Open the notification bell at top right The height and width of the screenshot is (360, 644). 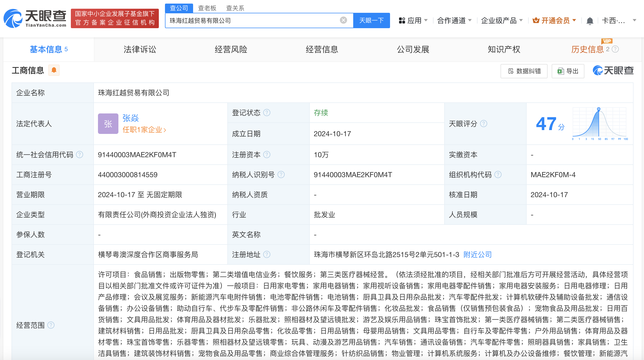(590, 20)
